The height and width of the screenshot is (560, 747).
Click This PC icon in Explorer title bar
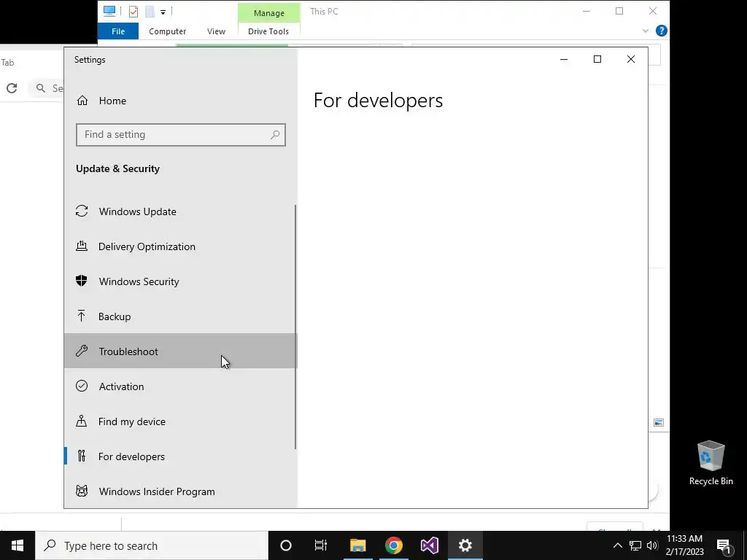coord(109,11)
